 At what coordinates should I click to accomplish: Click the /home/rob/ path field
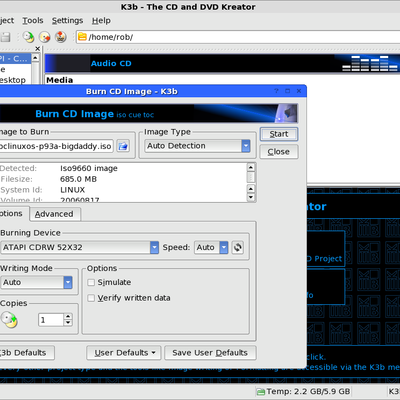coord(238,37)
